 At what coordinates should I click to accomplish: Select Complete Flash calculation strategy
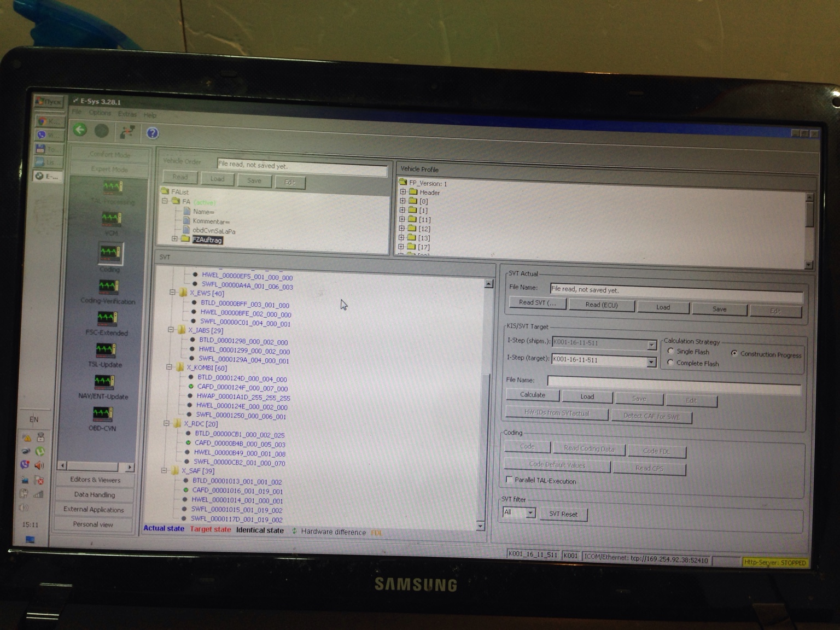(670, 363)
